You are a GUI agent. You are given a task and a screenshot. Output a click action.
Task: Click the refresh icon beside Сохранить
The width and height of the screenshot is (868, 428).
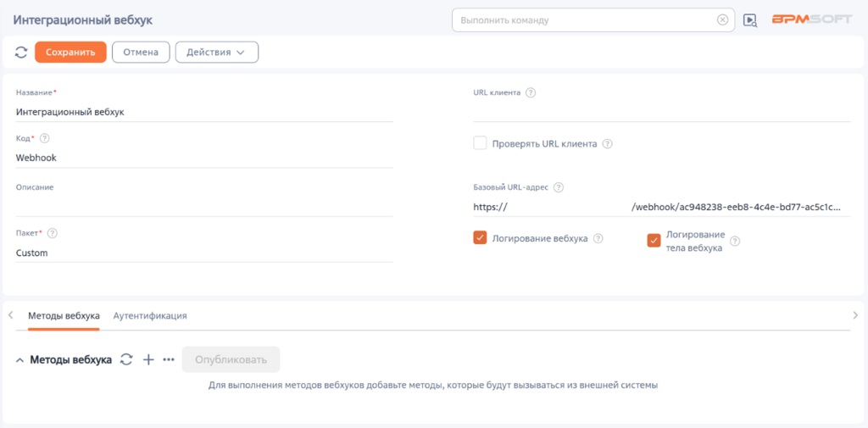(21, 53)
